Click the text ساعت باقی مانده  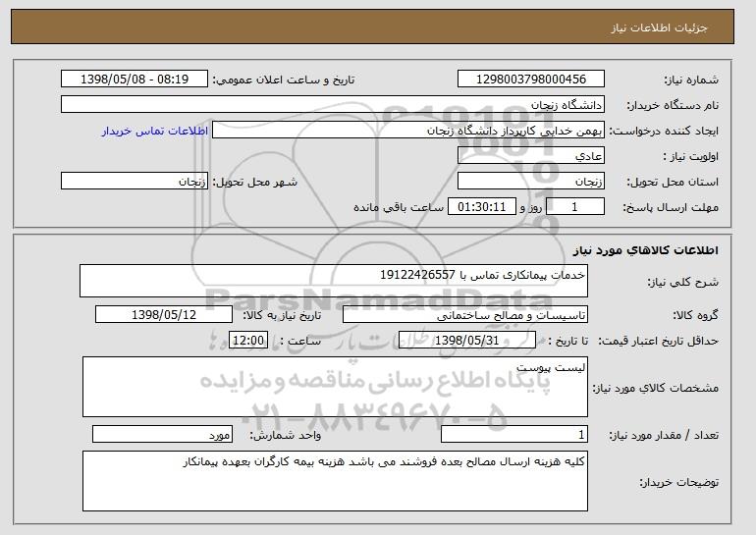399,207
